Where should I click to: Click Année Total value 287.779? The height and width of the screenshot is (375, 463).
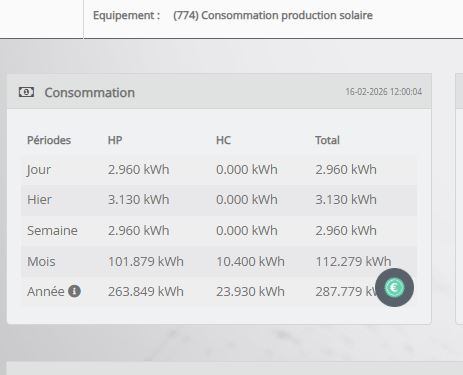[345, 291]
